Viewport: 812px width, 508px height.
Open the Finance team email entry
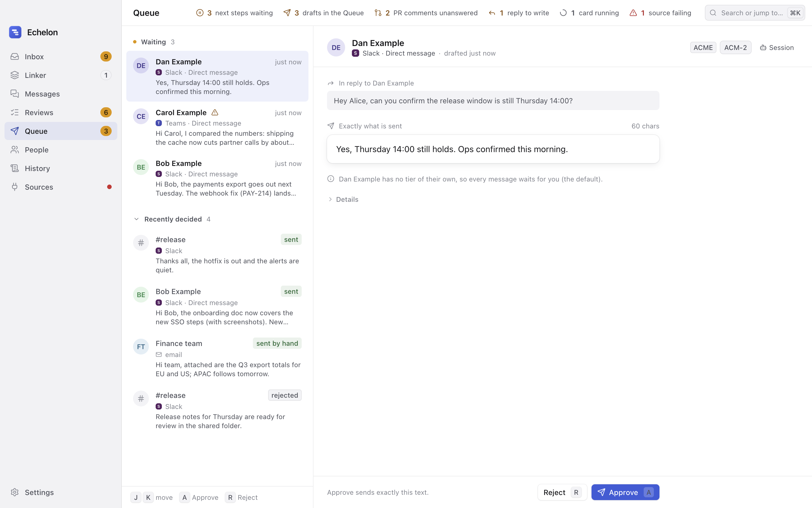coord(217,358)
